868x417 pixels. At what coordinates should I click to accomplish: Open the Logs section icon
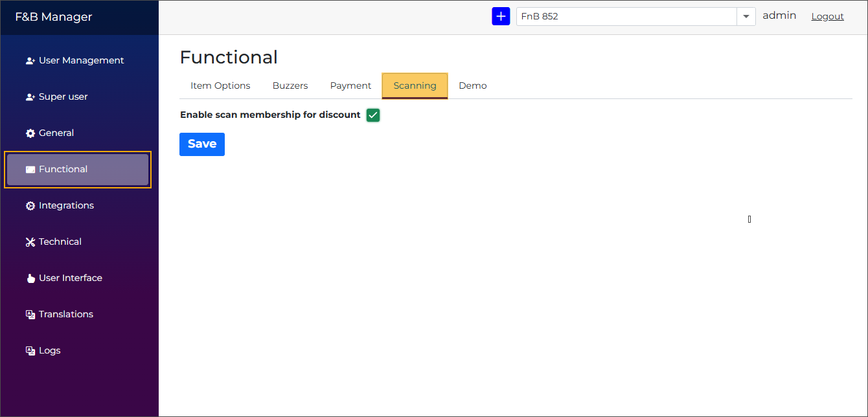30,350
